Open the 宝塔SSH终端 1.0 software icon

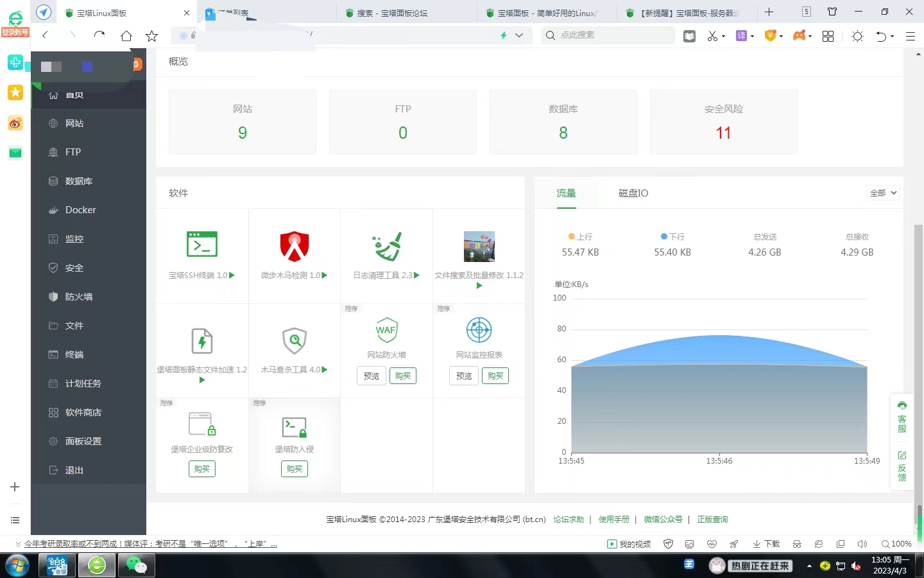click(x=202, y=245)
